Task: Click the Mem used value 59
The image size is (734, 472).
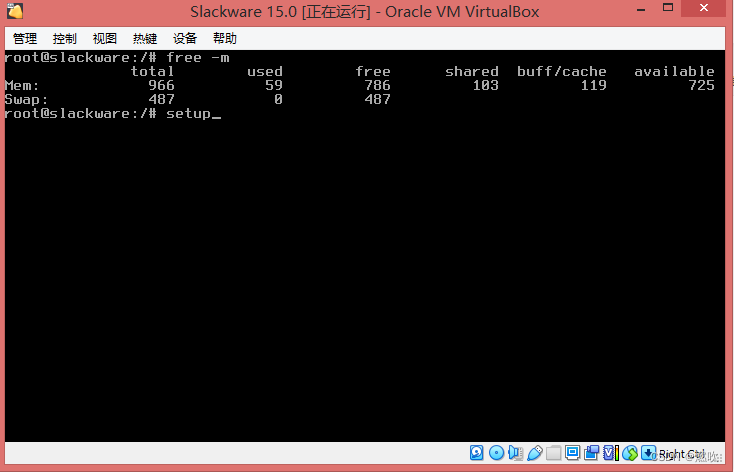Action: [x=274, y=85]
